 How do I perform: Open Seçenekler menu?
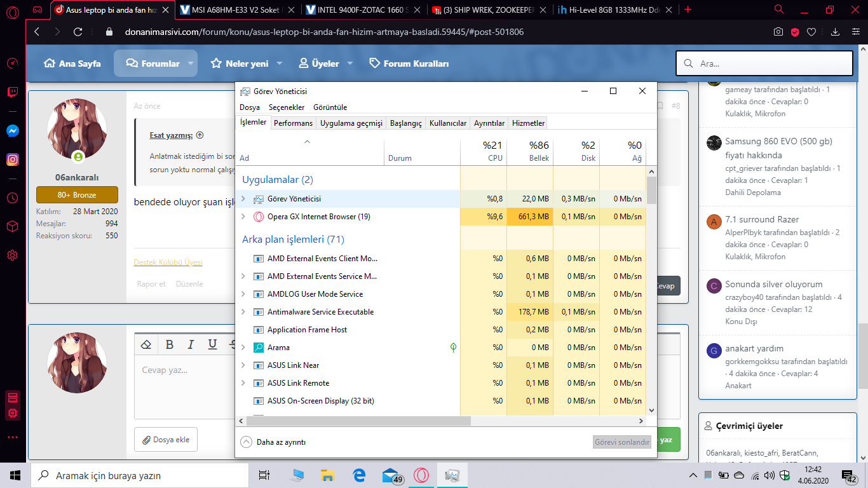(287, 107)
